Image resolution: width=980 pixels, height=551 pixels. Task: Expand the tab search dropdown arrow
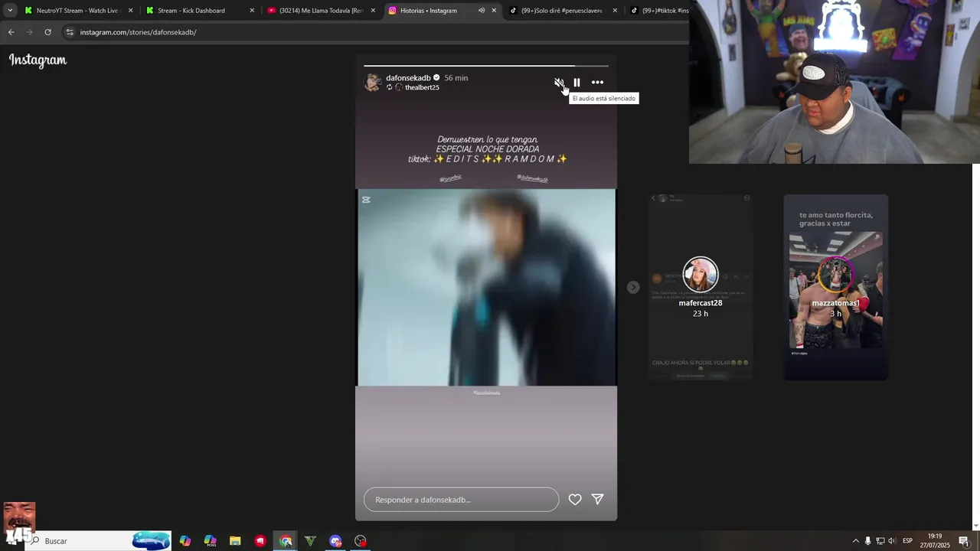[x=10, y=11]
